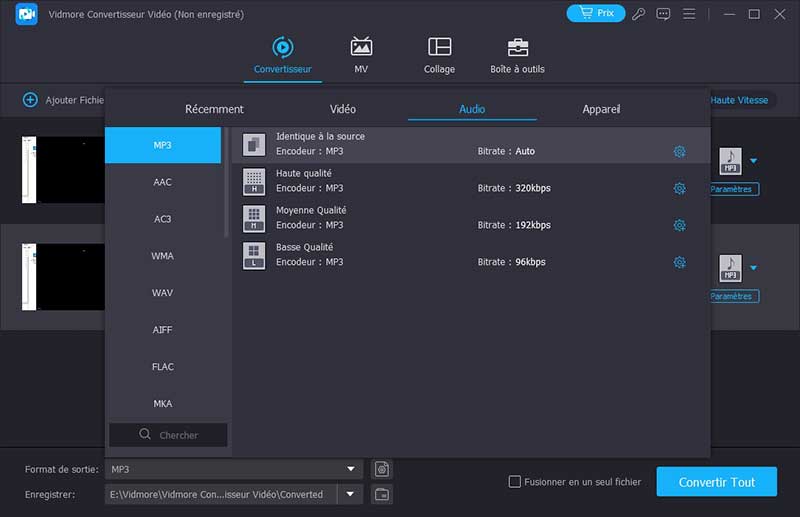This screenshot has width=800, height=517.
Task: Open Boîte à outils tab
Action: (x=517, y=56)
